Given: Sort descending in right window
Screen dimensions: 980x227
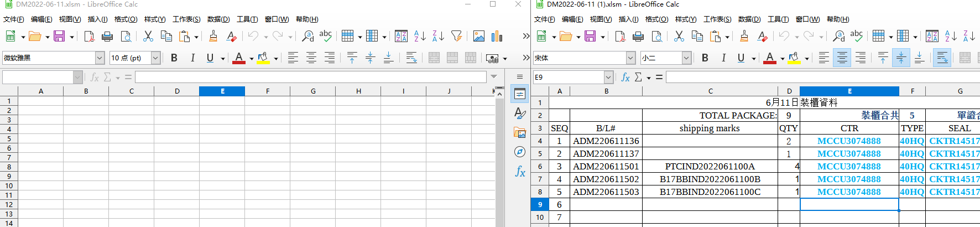Looking at the screenshot, I should (969, 37).
